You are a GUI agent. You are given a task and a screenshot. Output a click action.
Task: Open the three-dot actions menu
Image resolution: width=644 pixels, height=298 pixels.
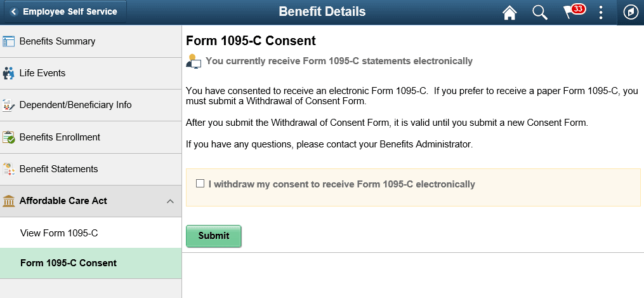click(601, 12)
